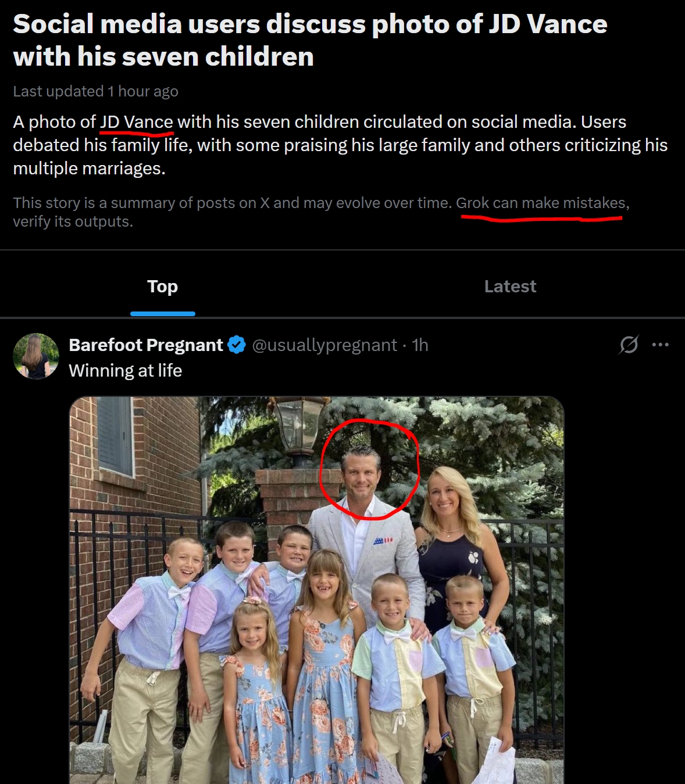The width and height of the screenshot is (685, 784).
Task: Switch to the Top tab
Action: click(162, 287)
